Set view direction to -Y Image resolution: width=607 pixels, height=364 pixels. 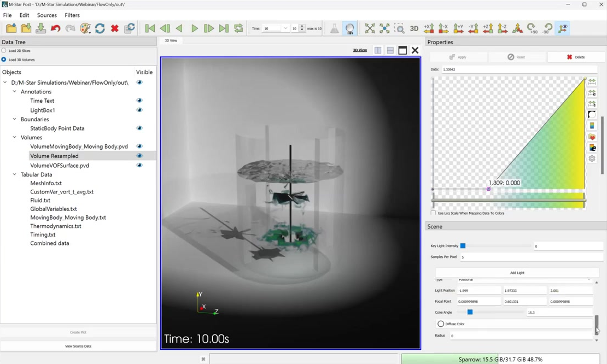tap(473, 28)
